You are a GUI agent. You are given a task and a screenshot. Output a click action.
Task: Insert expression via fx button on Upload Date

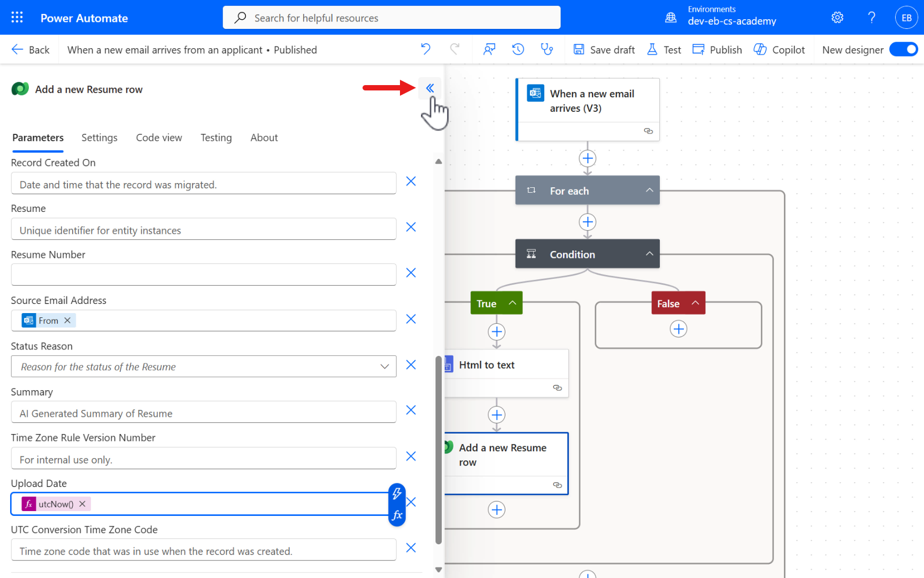[x=397, y=515]
